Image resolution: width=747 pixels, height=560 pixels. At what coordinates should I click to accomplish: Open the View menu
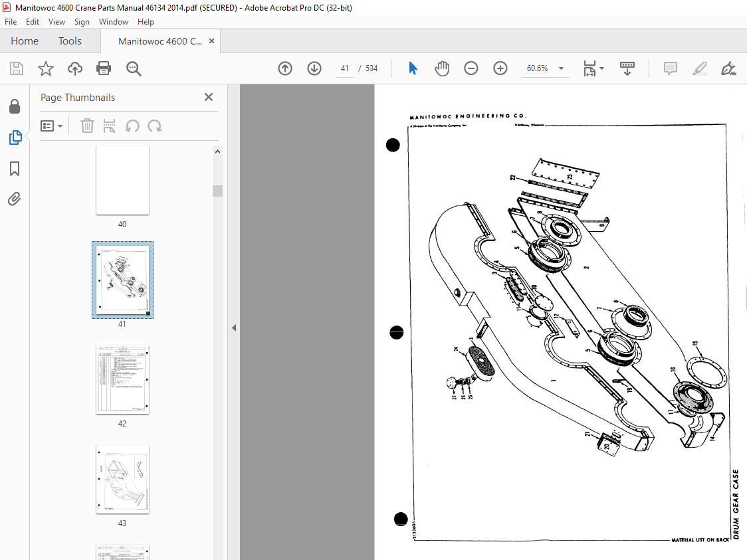56,22
